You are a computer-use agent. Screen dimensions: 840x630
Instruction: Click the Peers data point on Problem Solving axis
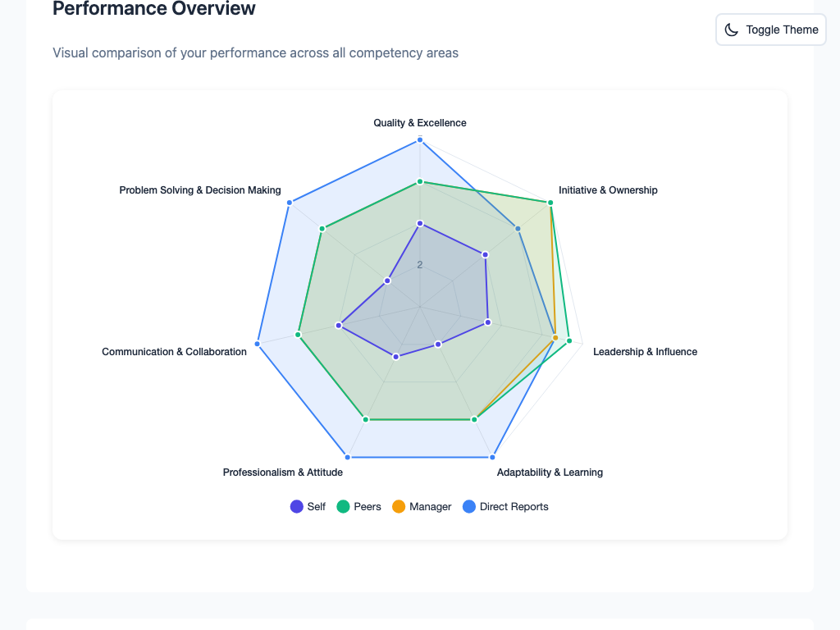click(322, 230)
